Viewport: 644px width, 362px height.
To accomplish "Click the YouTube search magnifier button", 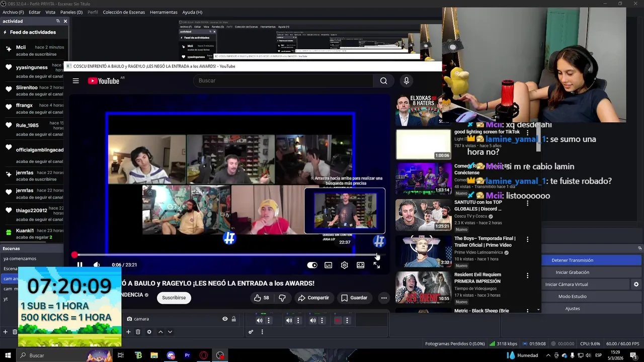I will 383,81.
